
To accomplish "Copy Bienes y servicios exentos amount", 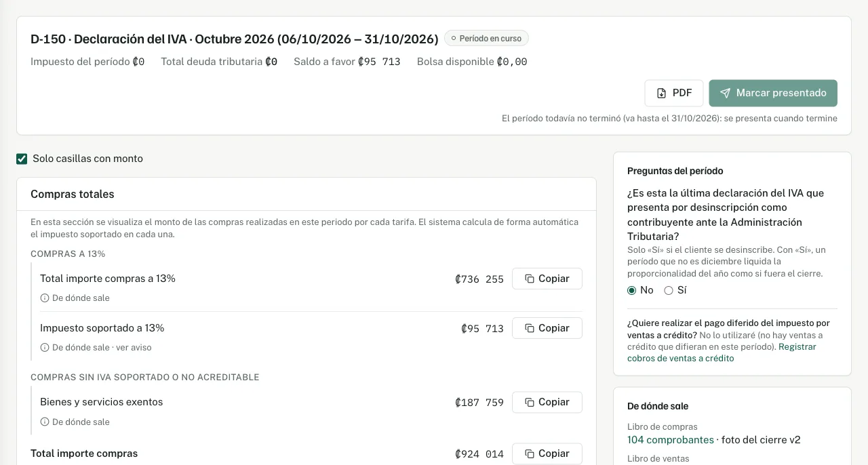I will (547, 402).
